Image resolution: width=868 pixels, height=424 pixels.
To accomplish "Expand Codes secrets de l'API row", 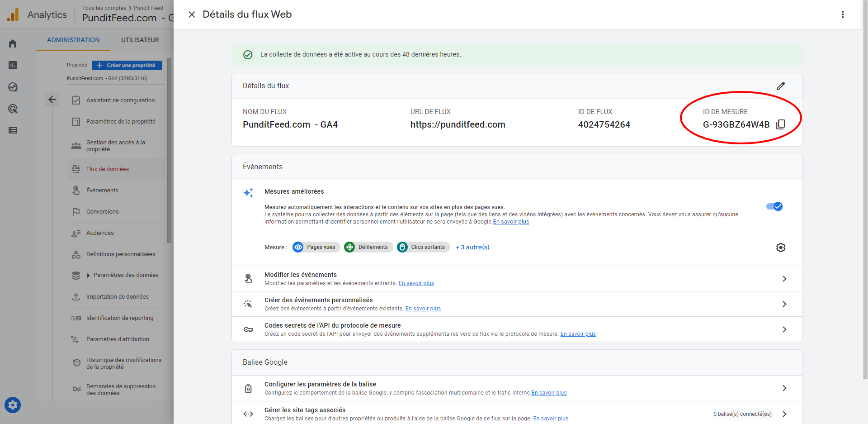I will (x=784, y=329).
